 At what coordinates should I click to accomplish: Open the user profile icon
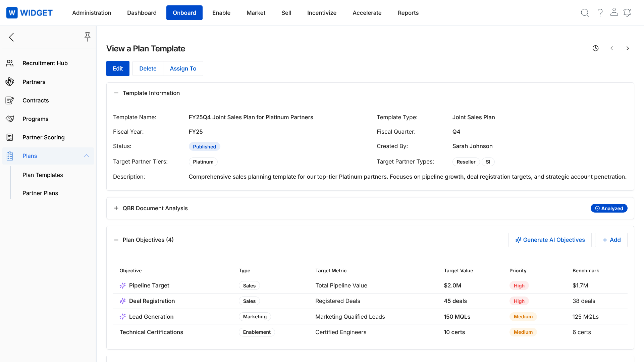pos(614,12)
